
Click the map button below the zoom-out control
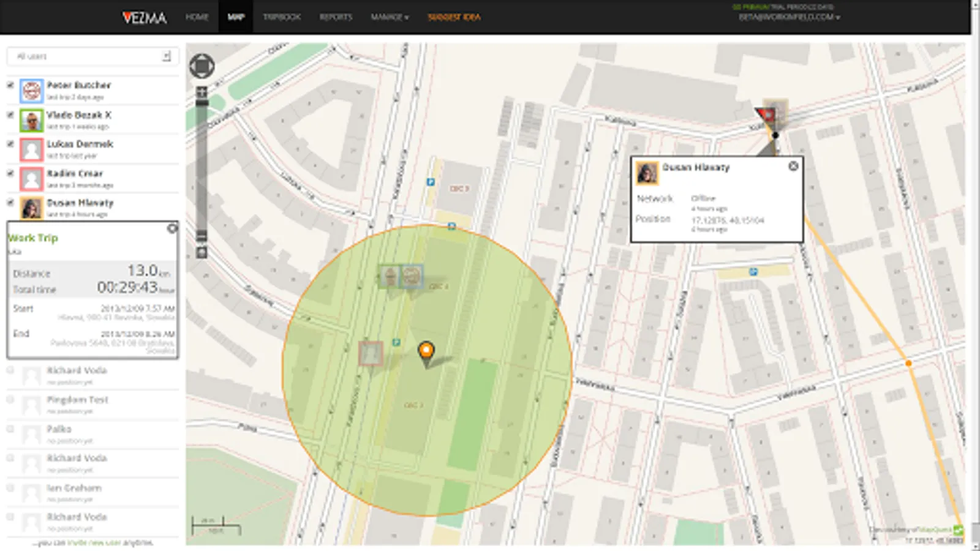(202, 252)
